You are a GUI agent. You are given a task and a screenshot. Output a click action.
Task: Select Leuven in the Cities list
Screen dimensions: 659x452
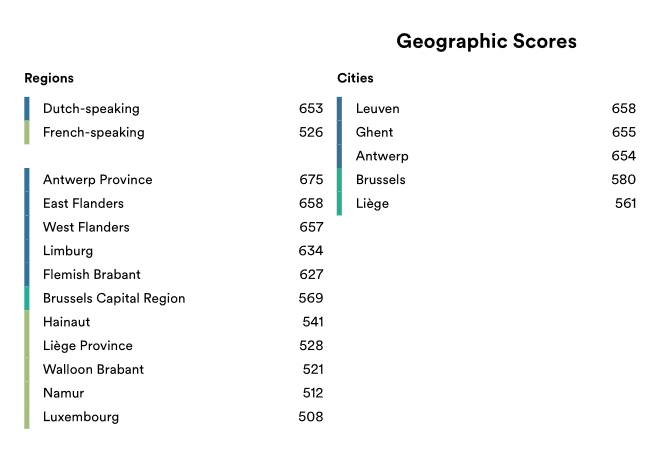(377, 108)
